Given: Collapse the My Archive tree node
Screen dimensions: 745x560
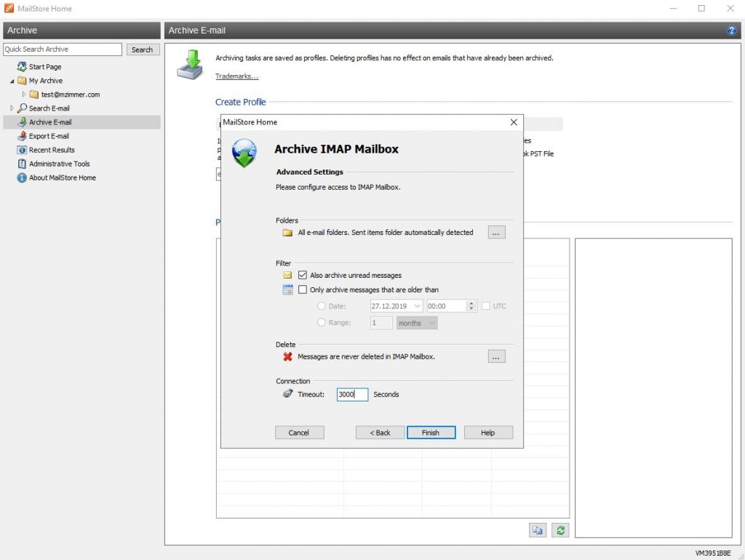Looking at the screenshot, I should click(x=12, y=81).
